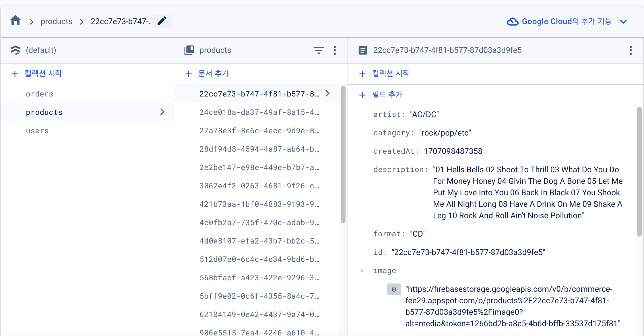
Task: Click the createdAt field value
Action: 453,151
